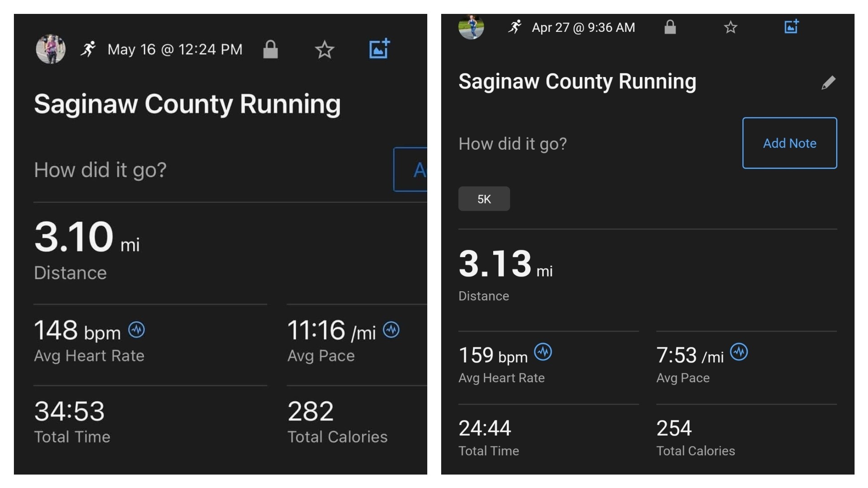The image size is (868, 488).
Task: Select the 5K tag chip
Action: (484, 199)
